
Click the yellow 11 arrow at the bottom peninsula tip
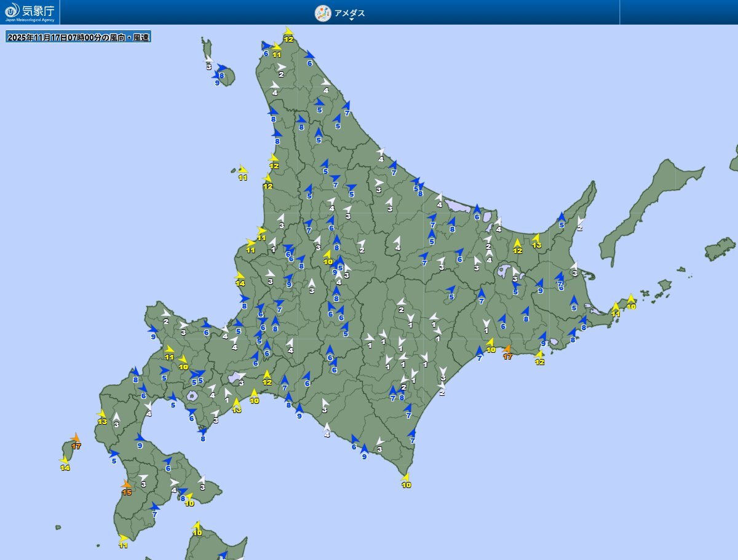(x=122, y=542)
